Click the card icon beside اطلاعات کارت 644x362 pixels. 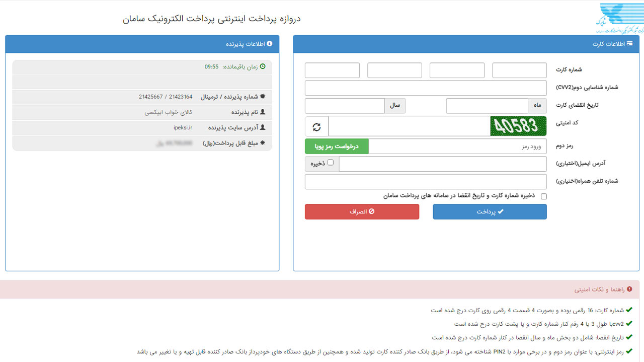tap(630, 44)
